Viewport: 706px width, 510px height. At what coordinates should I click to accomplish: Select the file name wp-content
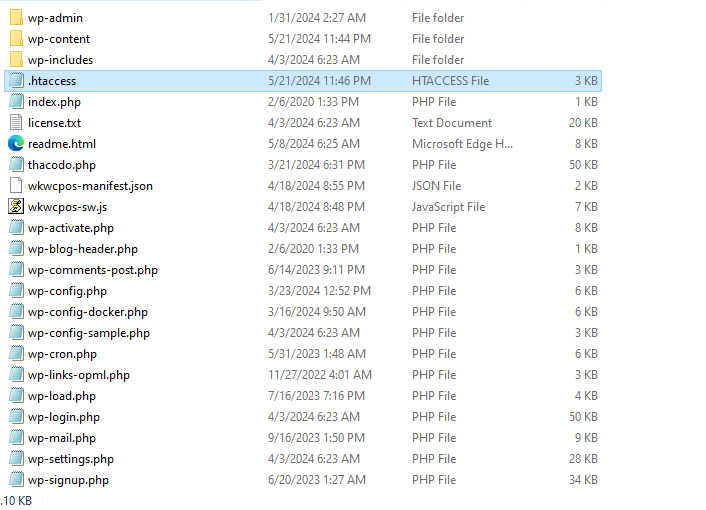pyautogui.click(x=59, y=39)
